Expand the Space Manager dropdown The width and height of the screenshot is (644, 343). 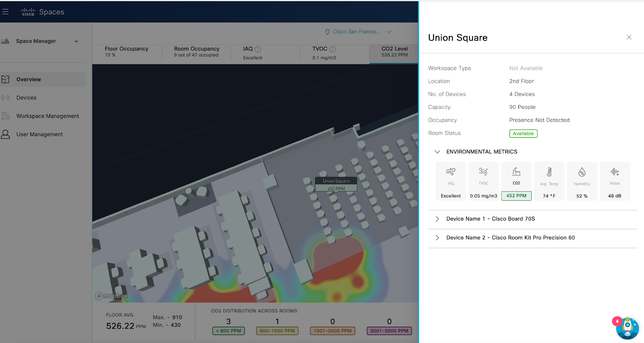tap(76, 41)
